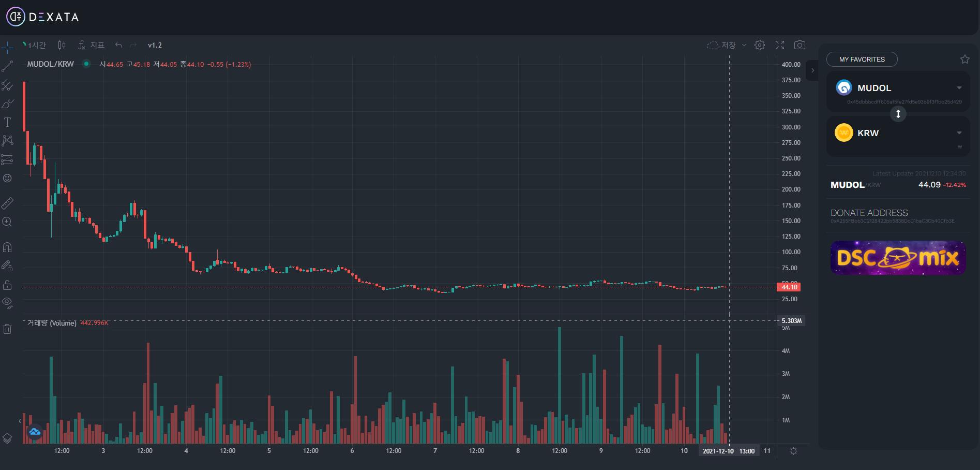Click the 거래량 (Volume) indicator label
Screen dimensions: 980x470
[52, 323]
